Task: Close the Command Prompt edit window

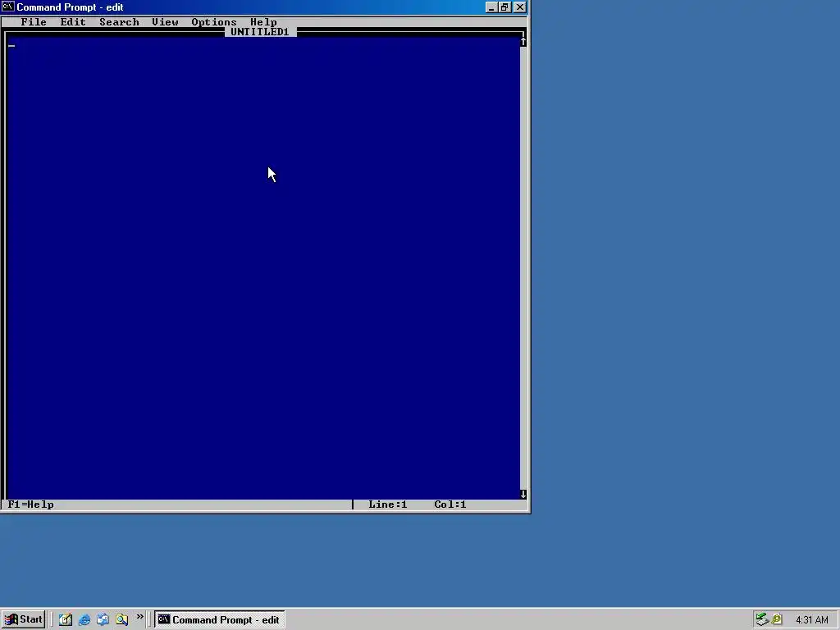Action: pyautogui.click(x=519, y=7)
